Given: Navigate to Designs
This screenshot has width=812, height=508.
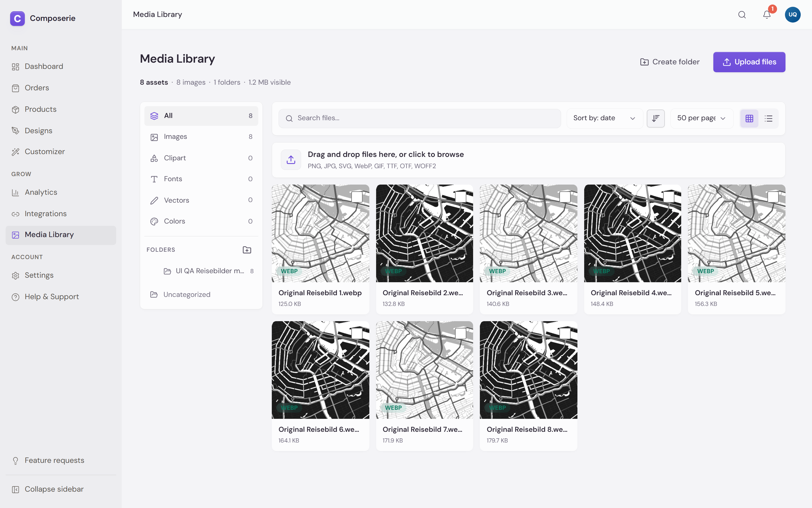Looking at the screenshot, I should 61,131.
